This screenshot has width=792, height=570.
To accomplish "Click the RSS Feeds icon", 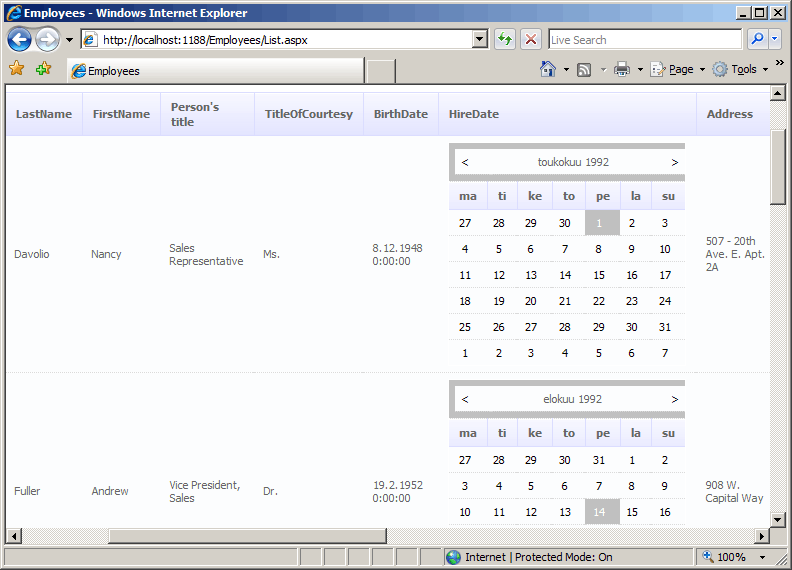I will pos(584,70).
